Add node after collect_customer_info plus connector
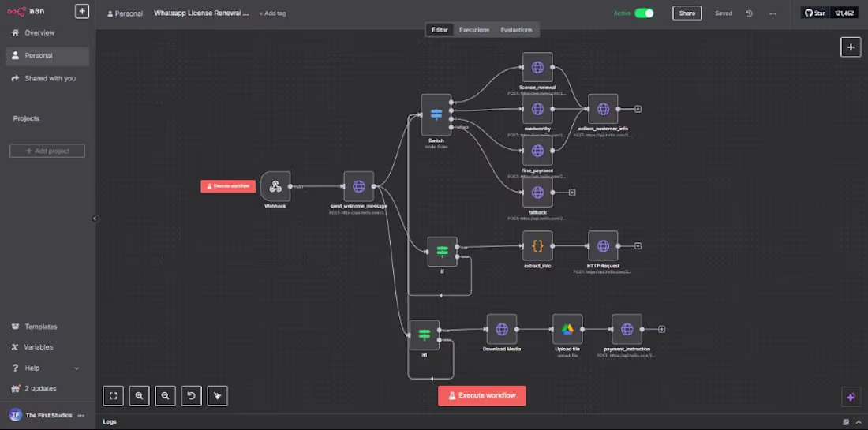Image resolution: width=868 pixels, height=430 pixels. coord(638,109)
